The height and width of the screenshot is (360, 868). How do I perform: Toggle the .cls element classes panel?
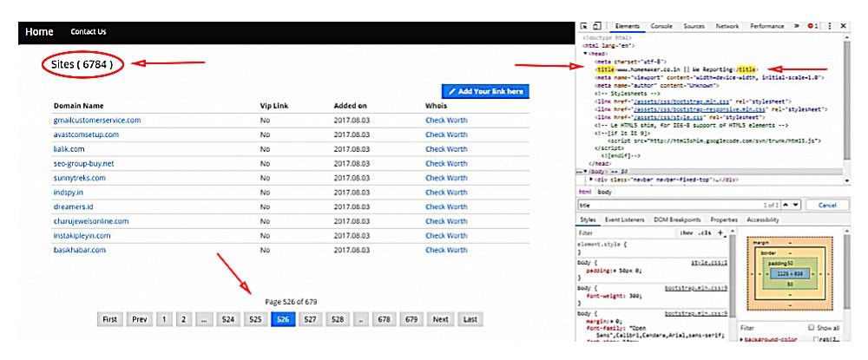click(x=704, y=233)
